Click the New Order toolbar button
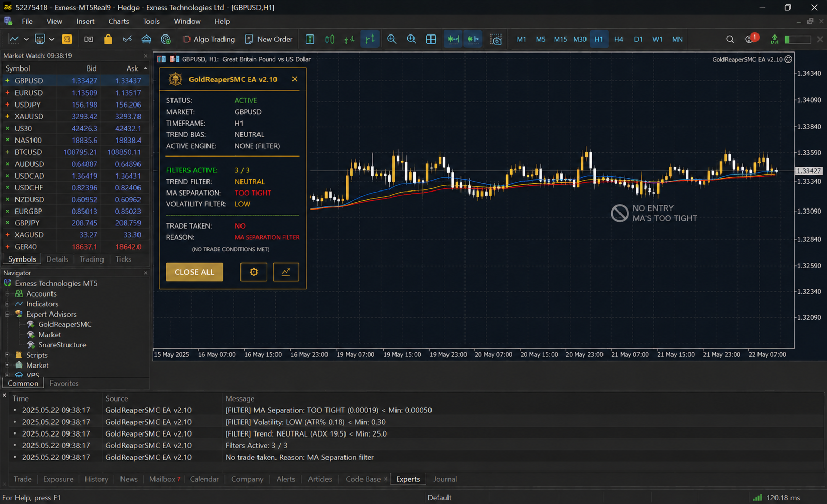Screen dimensions: 827x504 269,39
